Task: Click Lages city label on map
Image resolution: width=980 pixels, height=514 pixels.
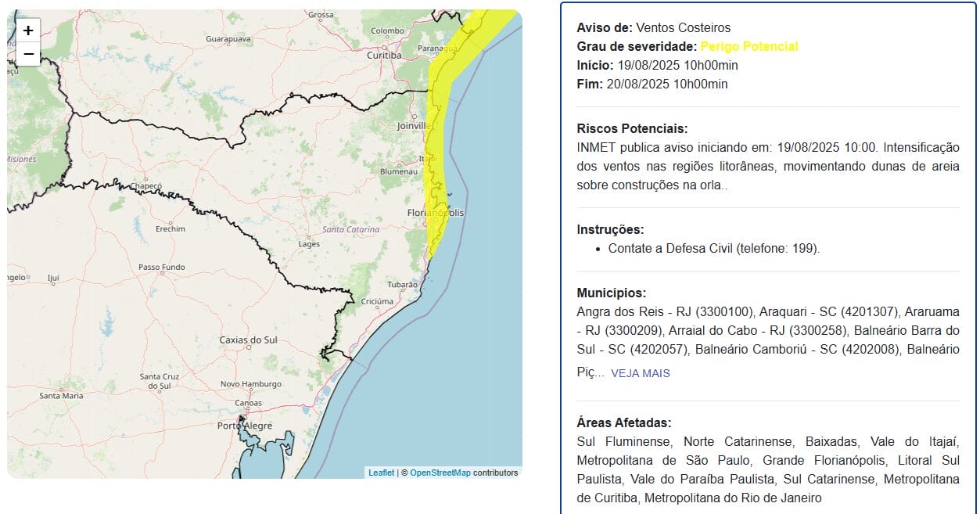Action: click(309, 244)
